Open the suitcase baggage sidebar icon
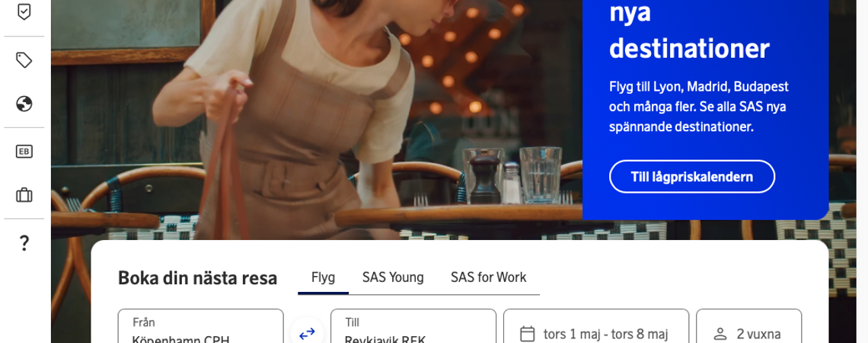Viewport: 868px width, 343px height. (24, 195)
